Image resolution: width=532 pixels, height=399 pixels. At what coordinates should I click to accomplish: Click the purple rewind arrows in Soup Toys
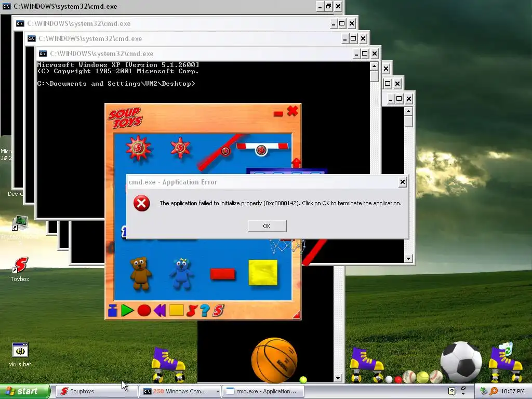click(159, 310)
